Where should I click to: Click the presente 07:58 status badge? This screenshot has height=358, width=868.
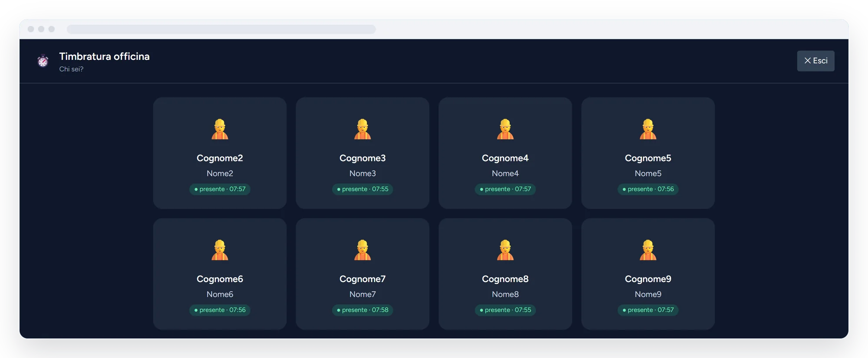point(362,310)
